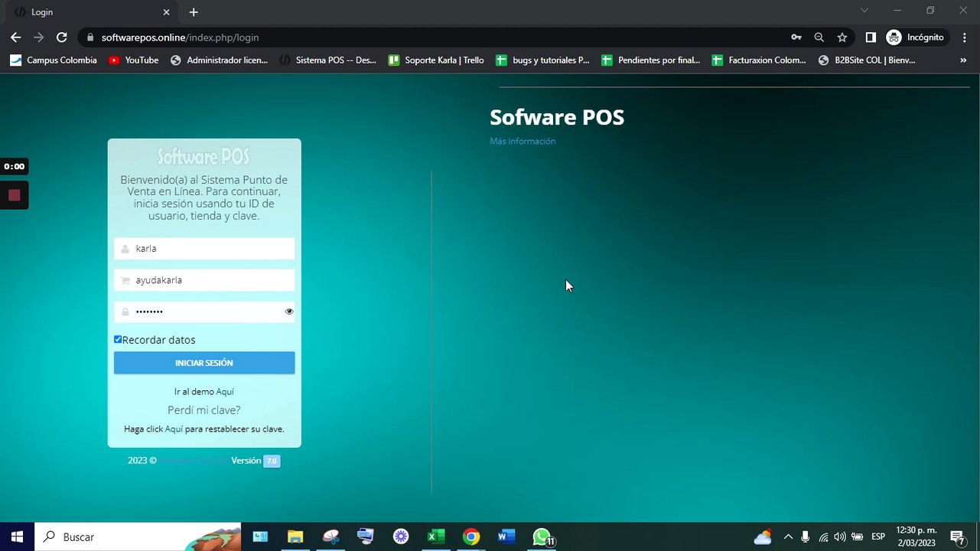
Task: Open Excel from the taskbar
Action: [436, 537]
